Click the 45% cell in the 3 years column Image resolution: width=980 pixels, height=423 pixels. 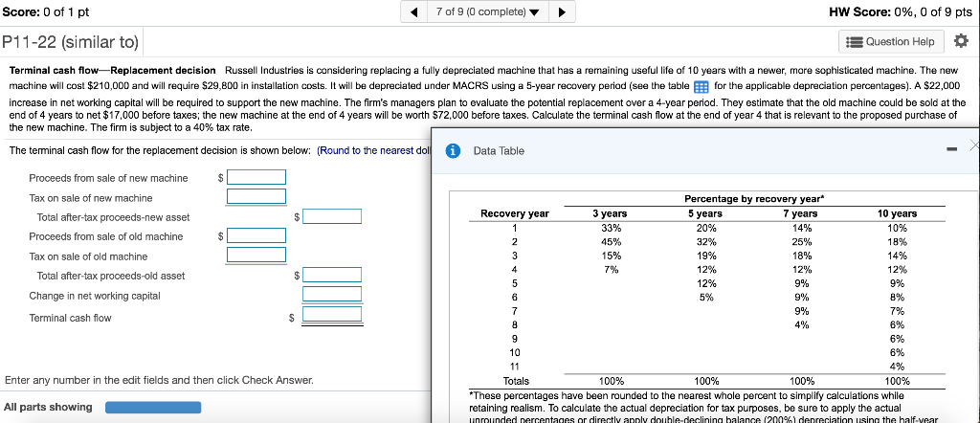click(x=611, y=242)
